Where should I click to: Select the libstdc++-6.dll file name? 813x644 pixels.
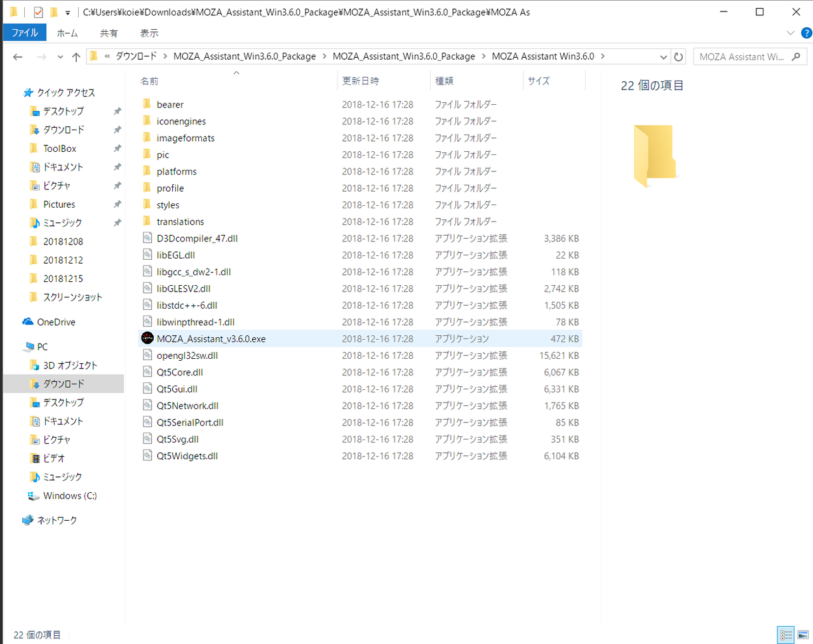click(187, 305)
